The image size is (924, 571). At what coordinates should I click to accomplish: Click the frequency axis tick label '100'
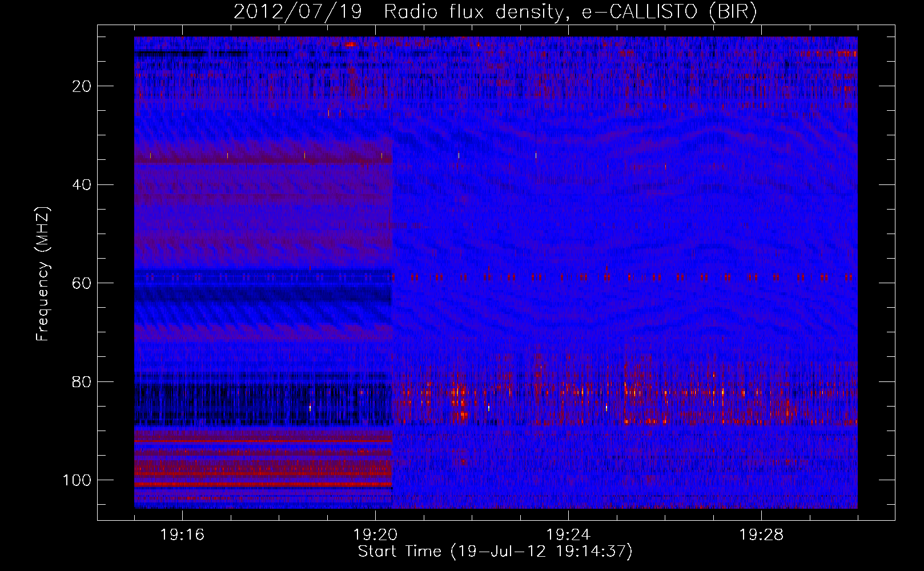tap(77, 480)
